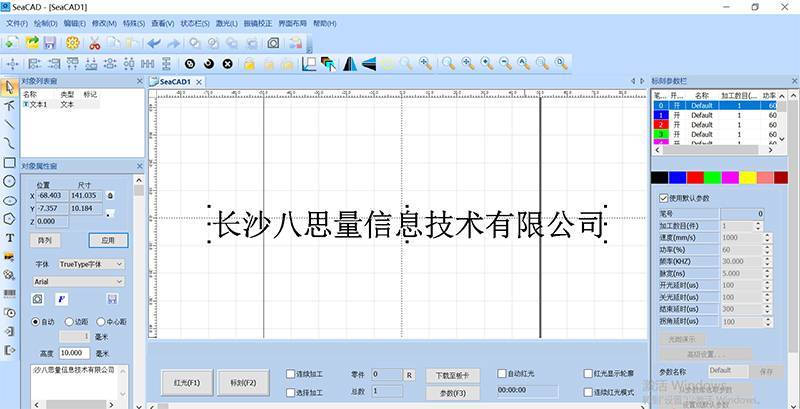Click 频率(KHZ) spinner arrows
This screenshot has width=800, height=409.
pyautogui.click(x=767, y=261)
